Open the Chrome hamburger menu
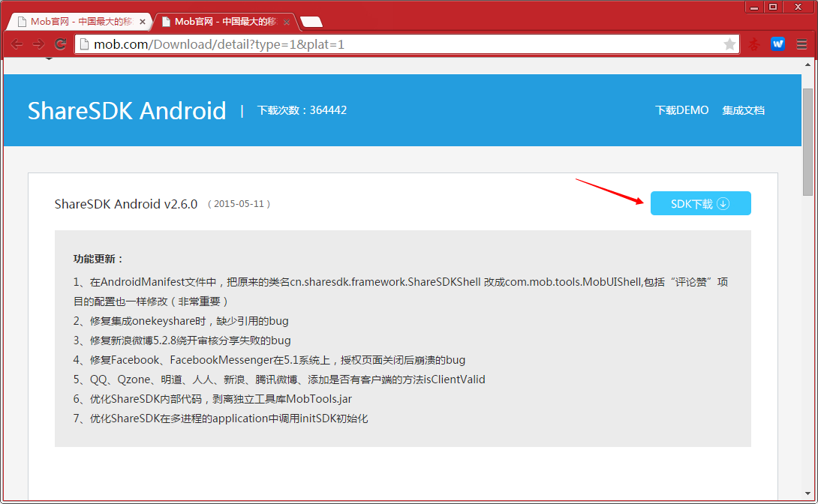818x504 pixels. [801, 44]
